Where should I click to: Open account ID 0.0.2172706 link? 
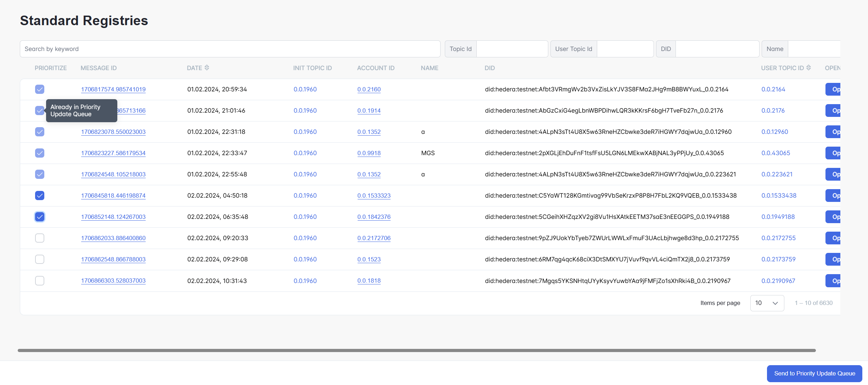(374, 238)
